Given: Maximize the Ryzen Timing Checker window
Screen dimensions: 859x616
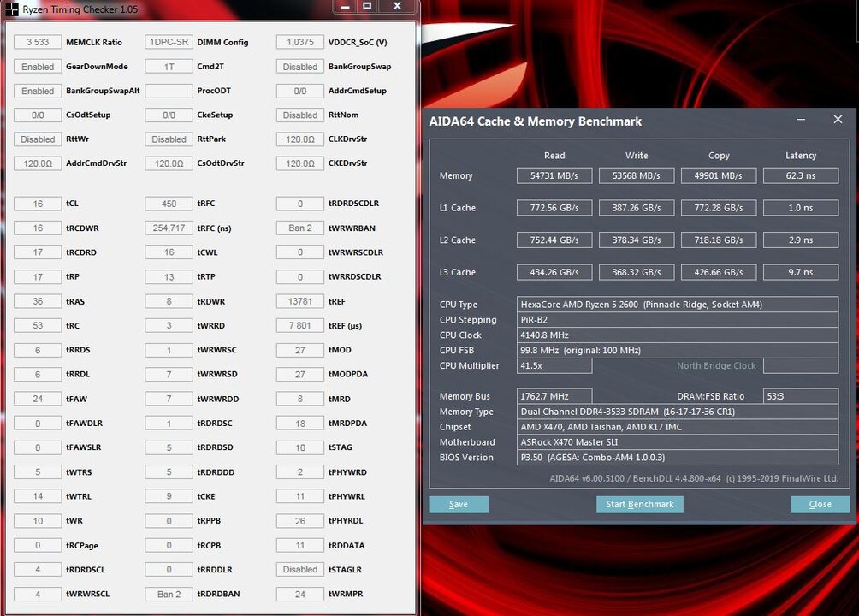Looking at the screenshot, I should point(367,7).
